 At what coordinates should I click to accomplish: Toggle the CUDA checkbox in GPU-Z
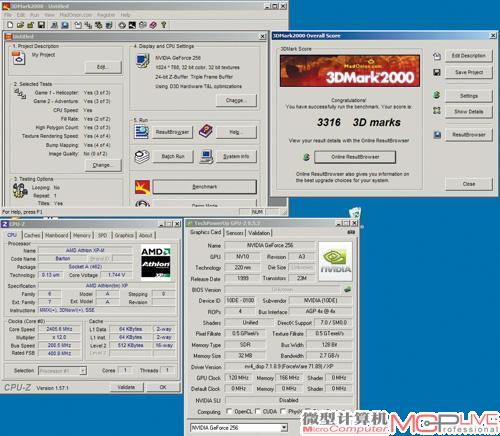coord(257,411)
